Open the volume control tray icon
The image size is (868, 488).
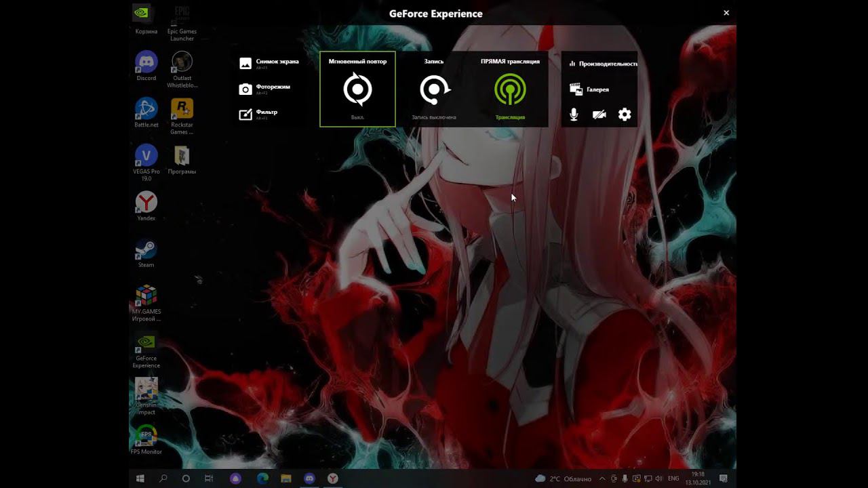pyautogui.click(x=658, y=479)
